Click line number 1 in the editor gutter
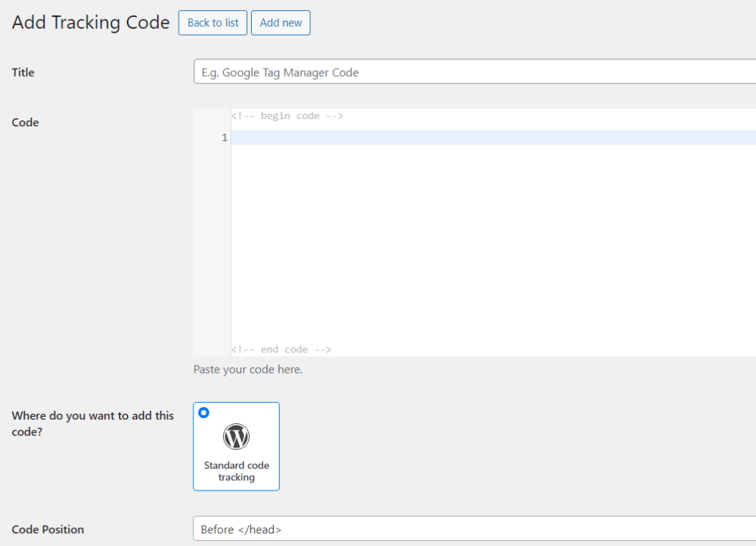 tap(224, 138)
